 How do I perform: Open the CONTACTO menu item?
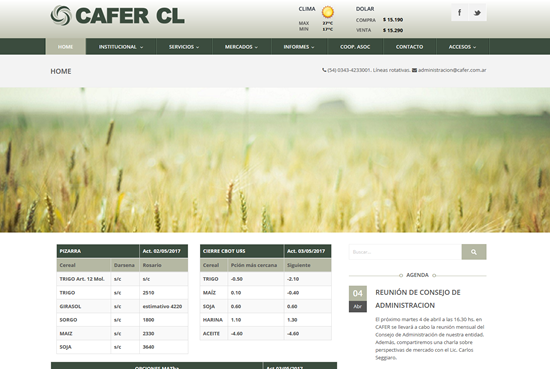pyautogui.click(x=409, y=47)
